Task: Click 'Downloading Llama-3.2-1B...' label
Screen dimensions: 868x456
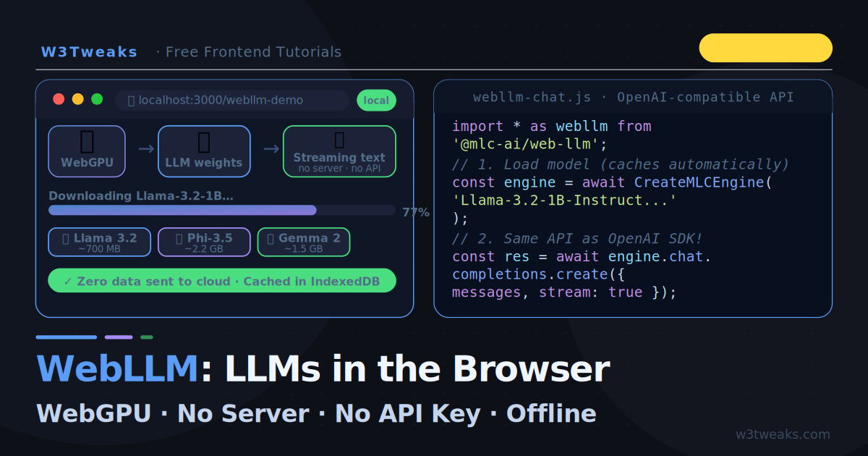Action: point(141,196)
